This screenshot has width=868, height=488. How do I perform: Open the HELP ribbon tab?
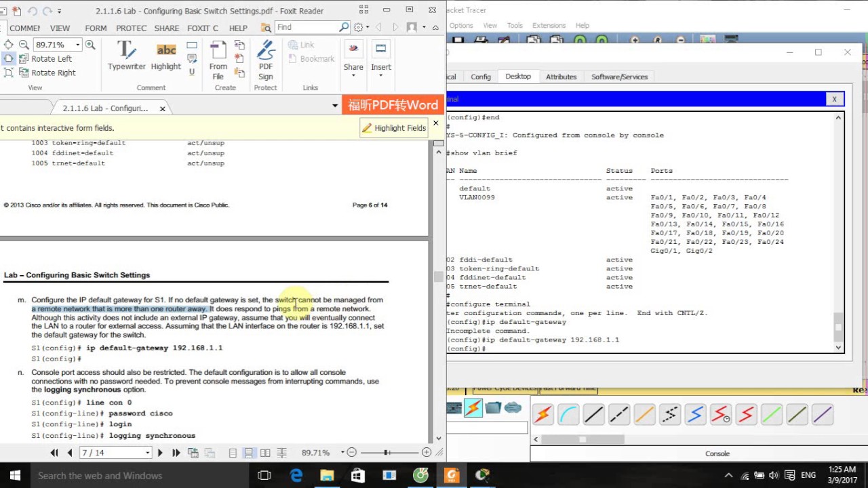(x=238, y=28)
